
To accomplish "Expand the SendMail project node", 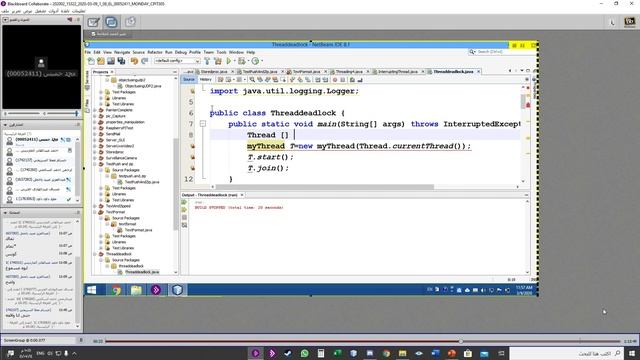I will click(95, 134).
